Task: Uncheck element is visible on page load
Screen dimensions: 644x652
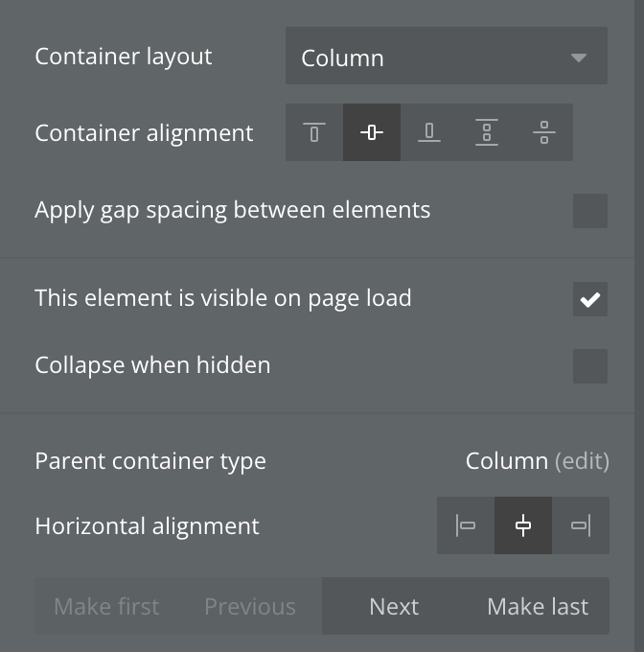Action: pos(589,299)
